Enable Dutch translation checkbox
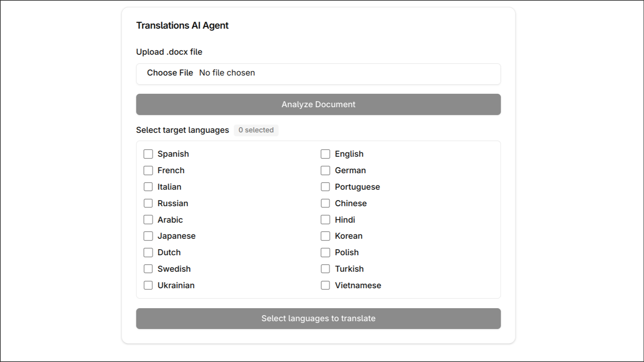 [x=148, y=253]
